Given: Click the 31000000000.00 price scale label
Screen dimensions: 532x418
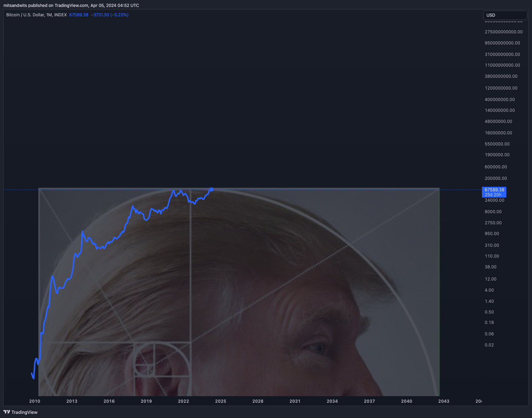Looking at the screenshot, I should coord(502,54).
